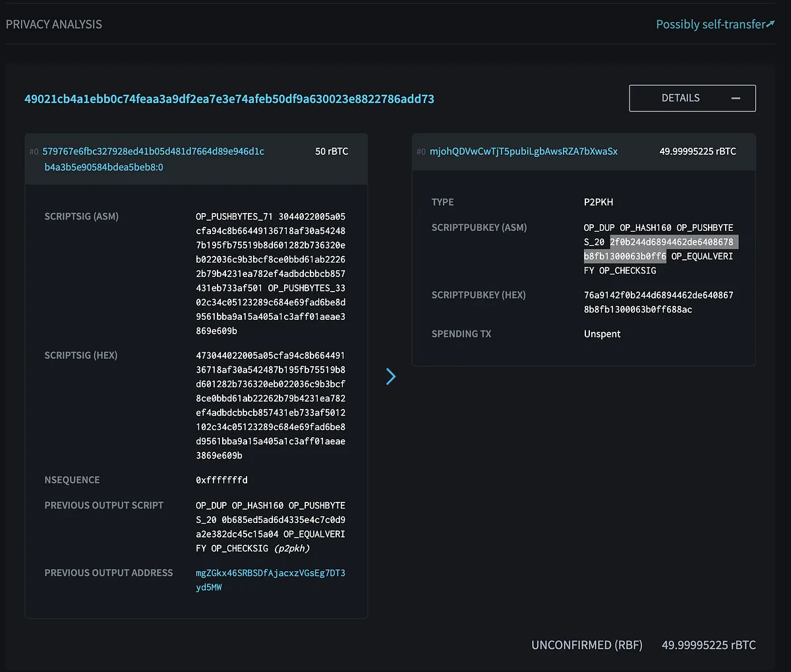Click the PRIVACY ANALYSIS heading
Image resolution: width=791 pixels, height=672 pixels.
pyautogui.click(x=54, y=24)
